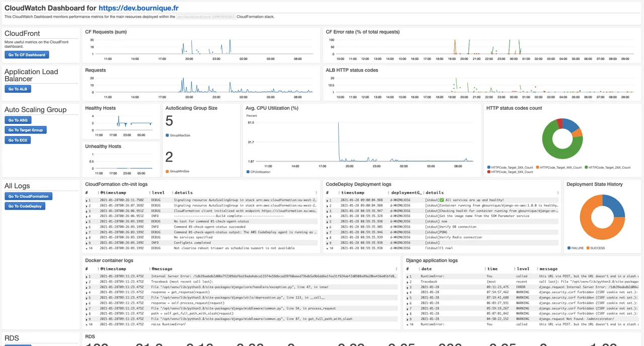Click the GroupMaxSize blue legend swatch
Image resolution: width=644 pixels, height=346 pixels.
[167, 135]
